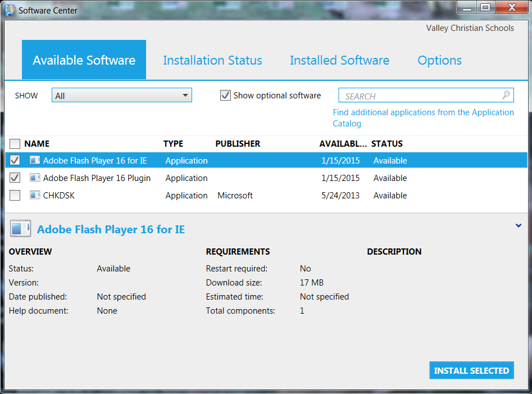Viewport: 532px width, 394px height.
Task: Toggle the Show optional software checkbox
Action: pyautogui.click(x=225, y=96)
